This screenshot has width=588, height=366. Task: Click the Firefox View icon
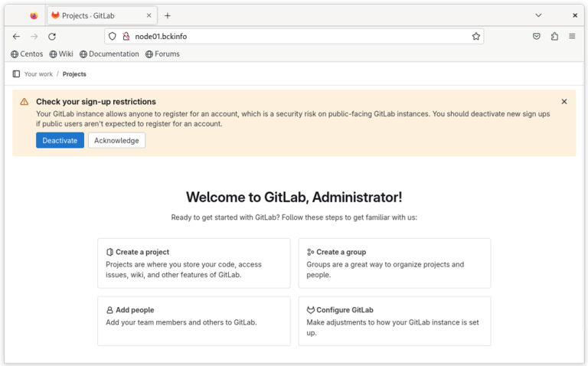pyautogui.click(x=34, y=16)
